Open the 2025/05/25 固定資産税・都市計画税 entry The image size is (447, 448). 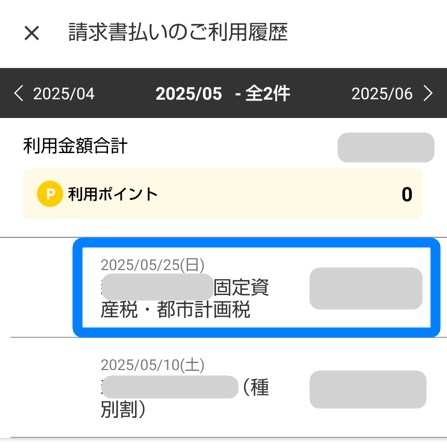[x=257, y=287]
